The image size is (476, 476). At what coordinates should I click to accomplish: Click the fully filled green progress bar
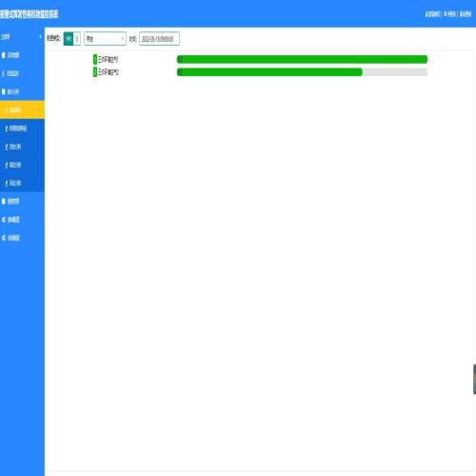302,59
